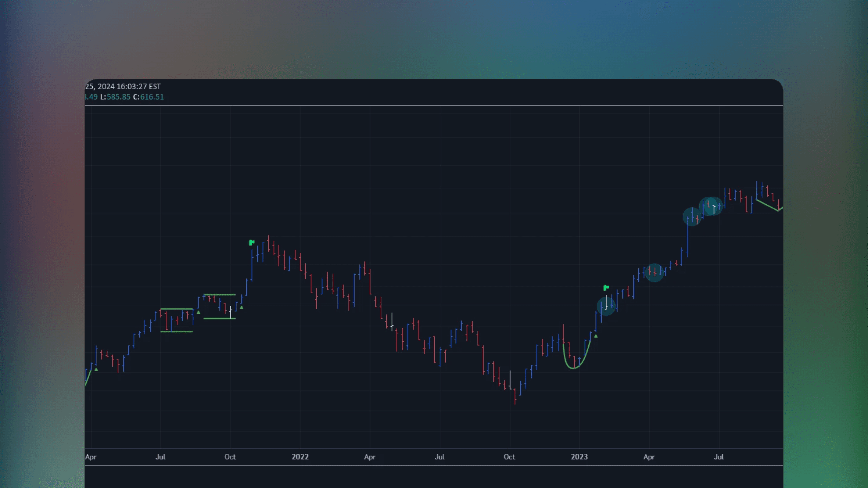Click the 2023 label on the date axis

pyautogui.click(x=579, y=457)
